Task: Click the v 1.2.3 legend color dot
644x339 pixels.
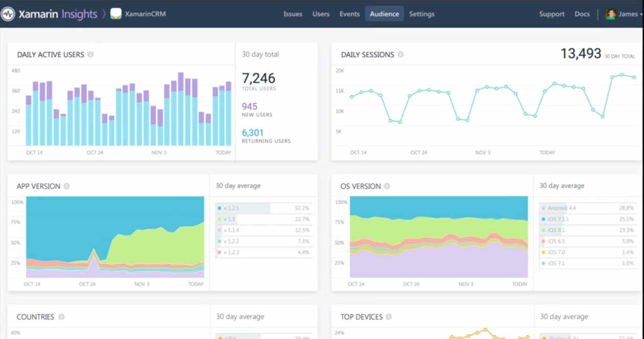Action: 219,252
